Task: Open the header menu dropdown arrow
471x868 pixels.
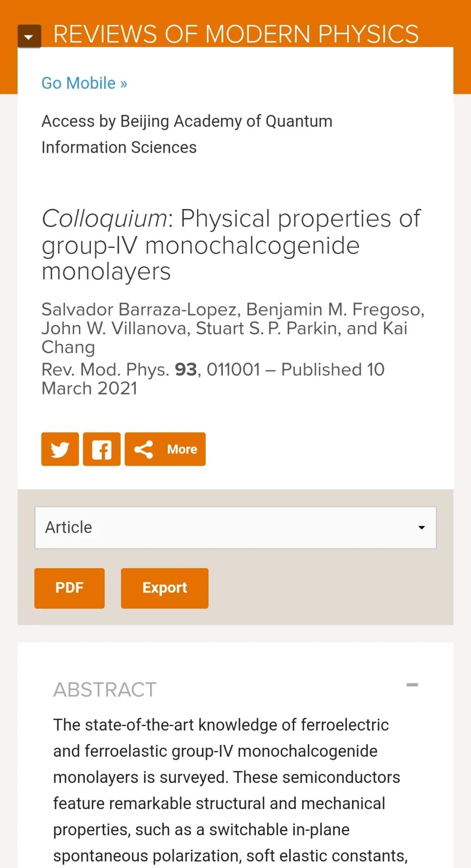Action: [29, 36]
